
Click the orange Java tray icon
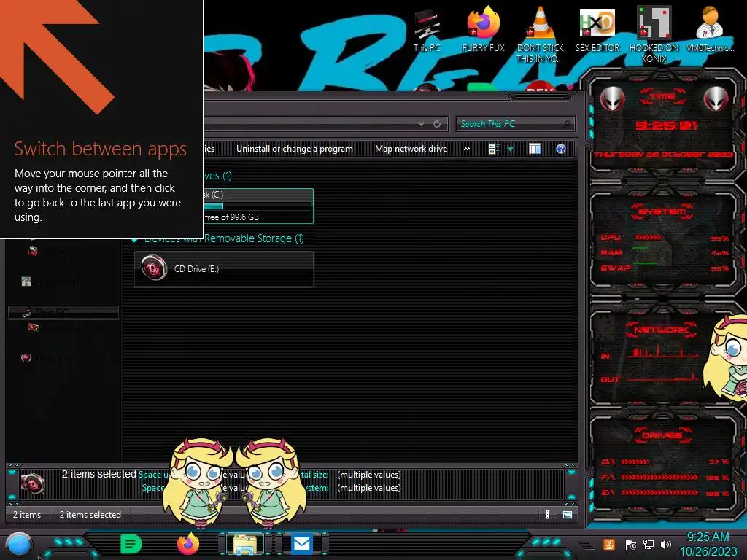pyautogui.click(x=609, y=545)
